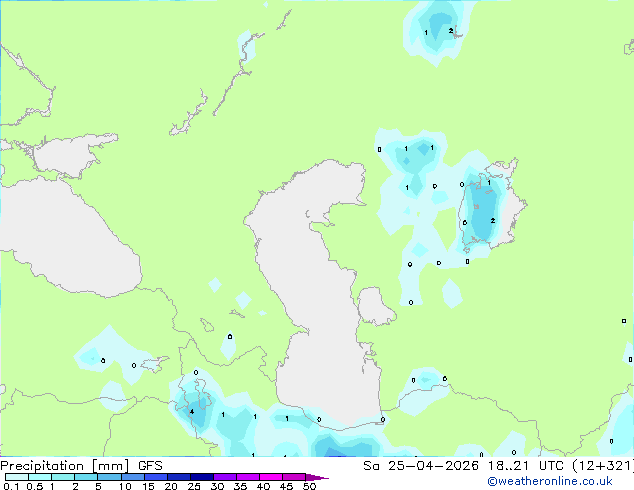
Task: Click the above-50 mm arrow tip of legend
Action: 317,477
